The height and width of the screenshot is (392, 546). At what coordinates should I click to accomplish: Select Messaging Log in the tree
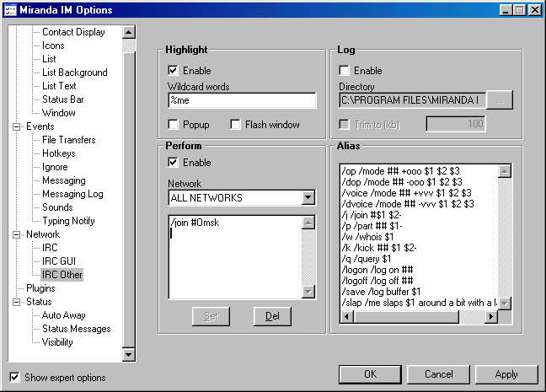click(72, 194)
